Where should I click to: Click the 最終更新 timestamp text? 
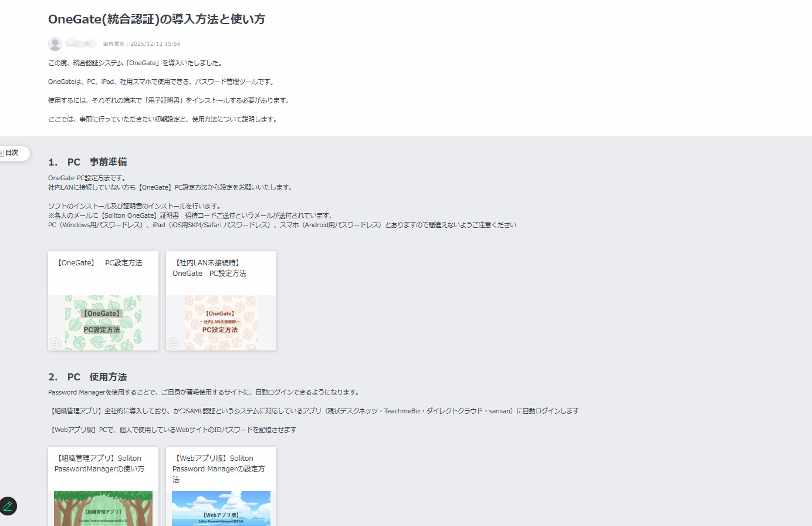click(x=141, y=44)
